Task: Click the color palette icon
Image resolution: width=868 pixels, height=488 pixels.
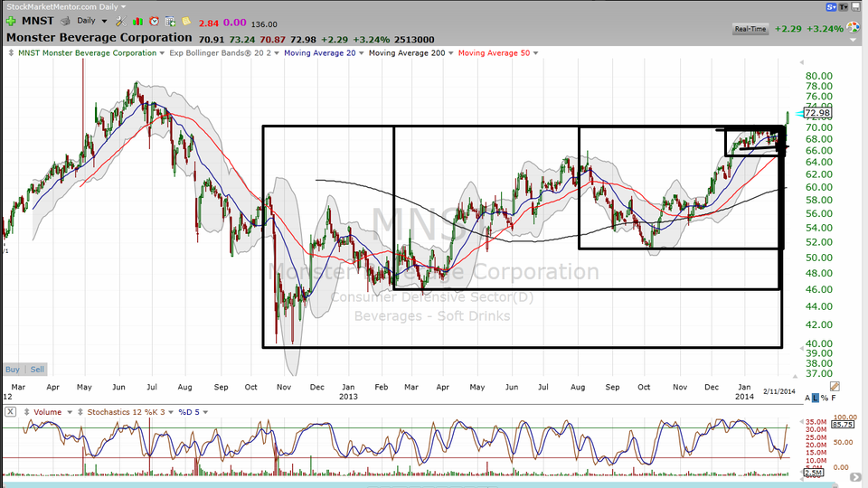Action: click(x=853, y=28)
